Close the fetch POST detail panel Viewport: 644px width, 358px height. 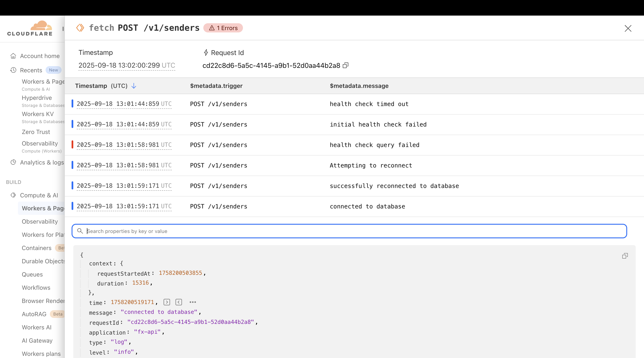click(628, 28)
